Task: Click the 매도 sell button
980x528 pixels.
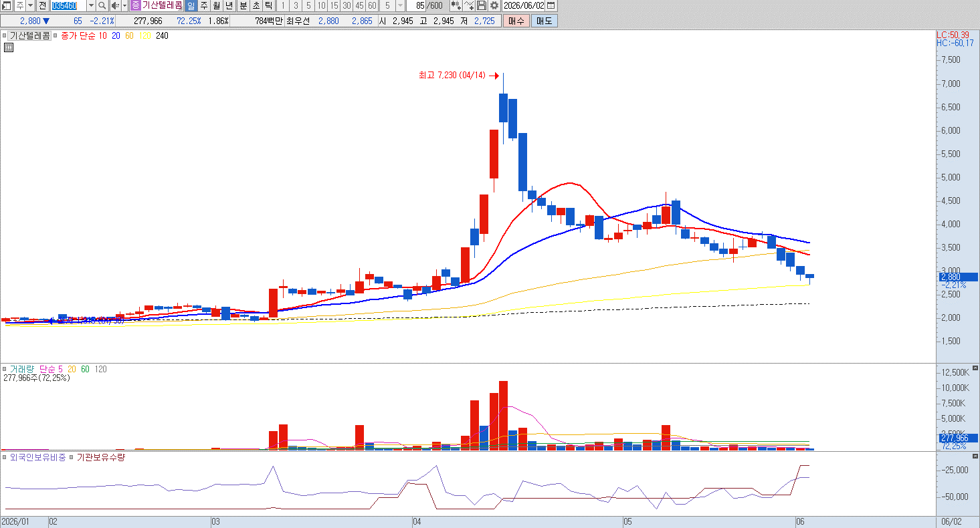Action: (x=545, y=21)
